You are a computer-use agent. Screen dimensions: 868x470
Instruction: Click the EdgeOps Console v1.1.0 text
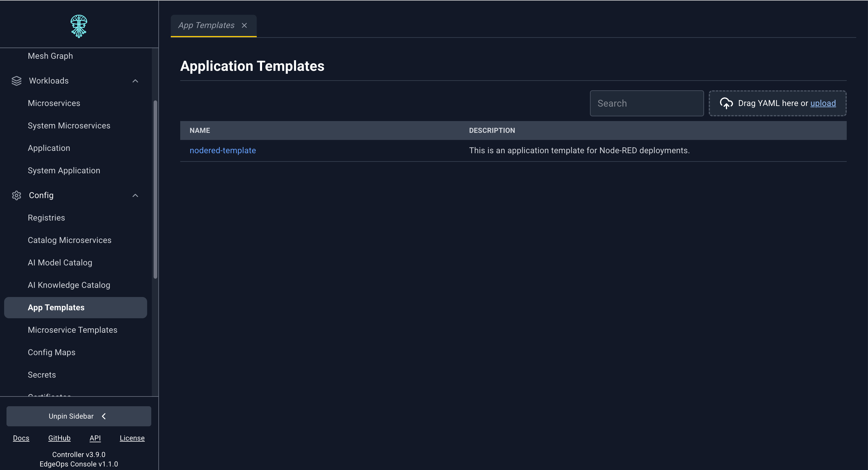[x=79, y=464]
